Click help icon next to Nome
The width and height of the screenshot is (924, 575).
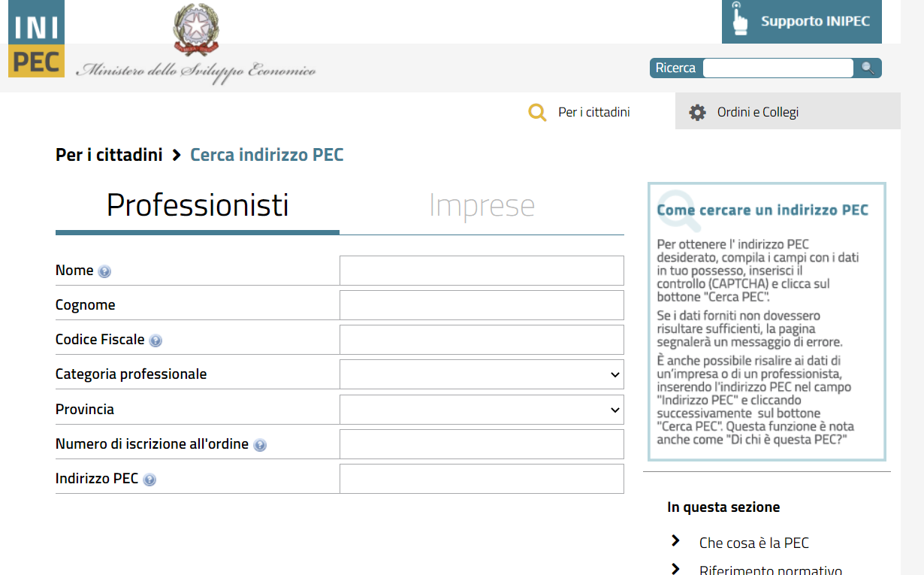(x=104, y=271)
